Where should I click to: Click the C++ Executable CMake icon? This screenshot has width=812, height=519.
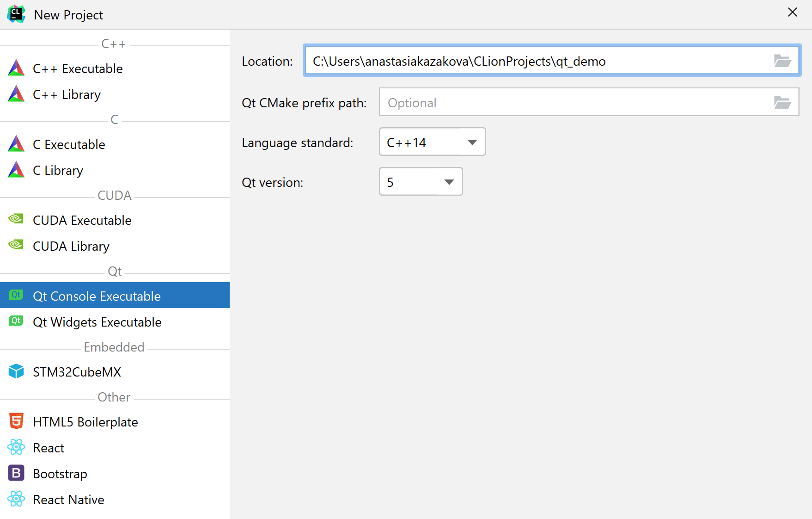point(16,68)
